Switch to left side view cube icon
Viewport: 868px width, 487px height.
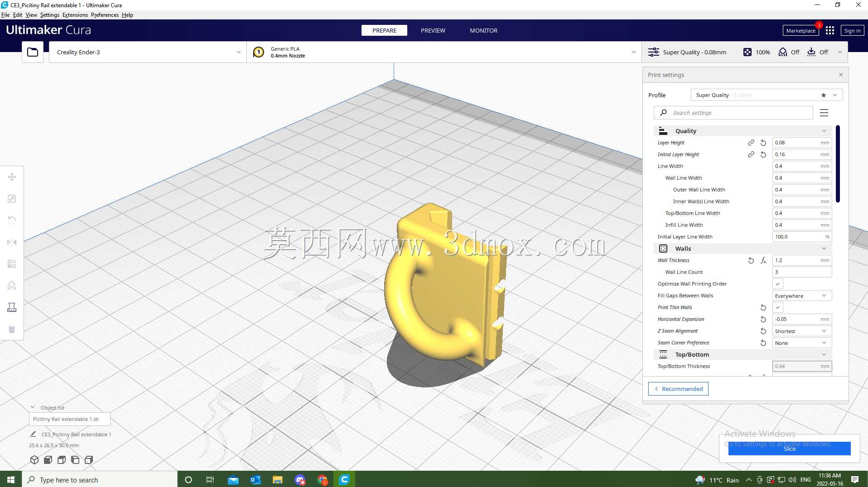pyautogui.click(x=75, y=460)
